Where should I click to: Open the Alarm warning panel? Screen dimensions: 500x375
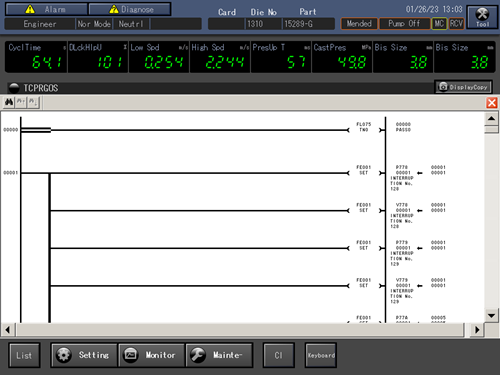[x=46, y=9]
